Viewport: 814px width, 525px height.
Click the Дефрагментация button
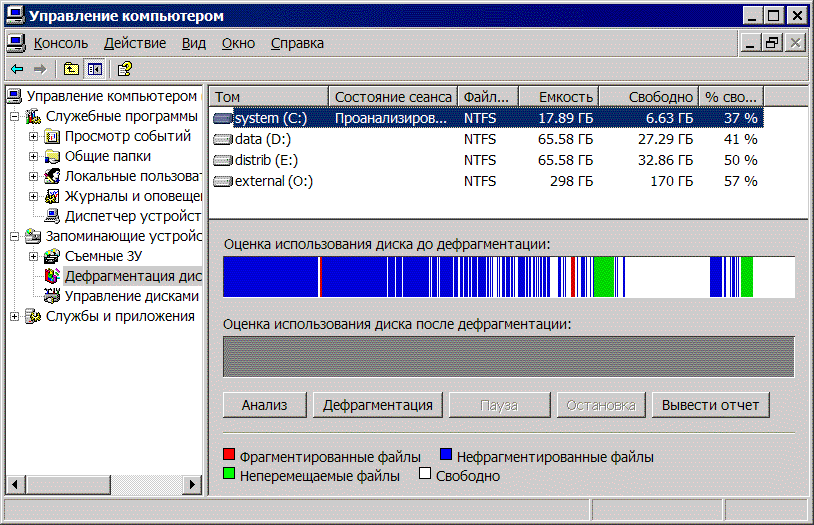(x=378, y=405)
